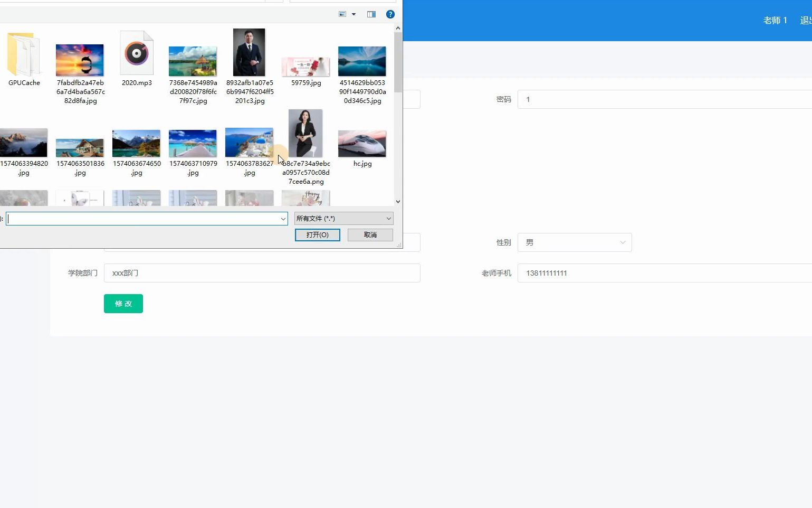Click the 打开(O) button

click(317, 235)
